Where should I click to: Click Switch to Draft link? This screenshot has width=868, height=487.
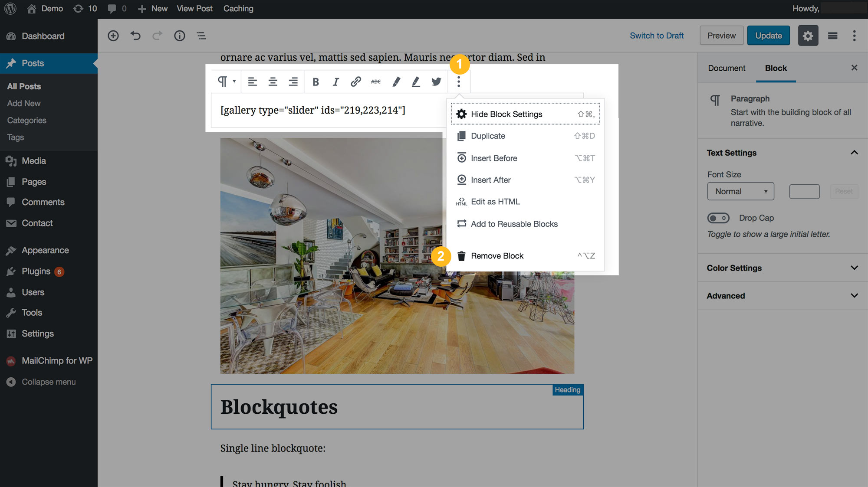coord(657,36)
